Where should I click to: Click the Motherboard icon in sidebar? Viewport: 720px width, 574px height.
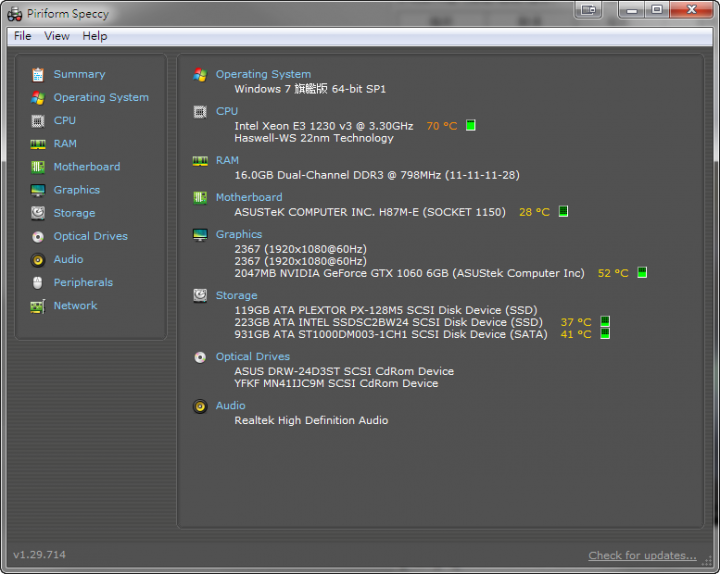coord(38,167)
